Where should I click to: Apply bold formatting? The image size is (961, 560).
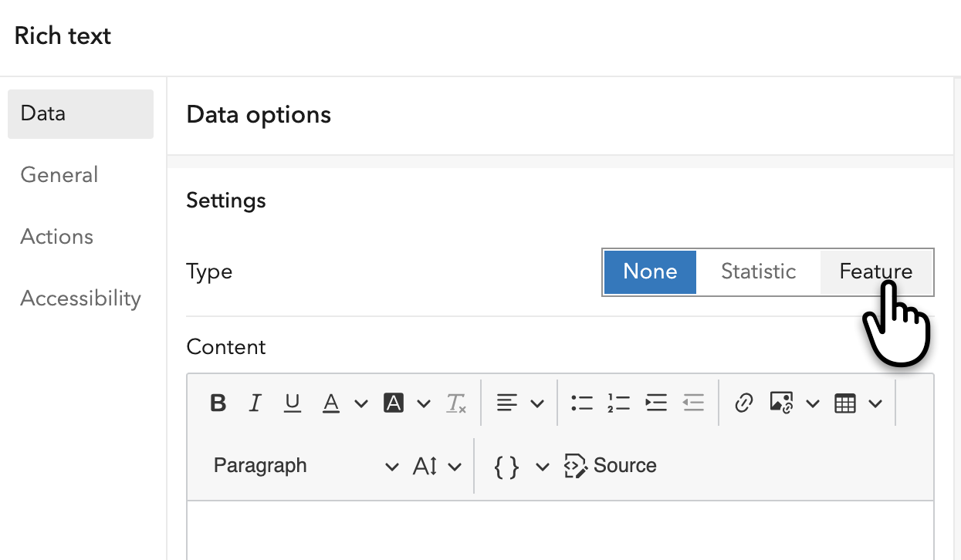tap(218, 403)
